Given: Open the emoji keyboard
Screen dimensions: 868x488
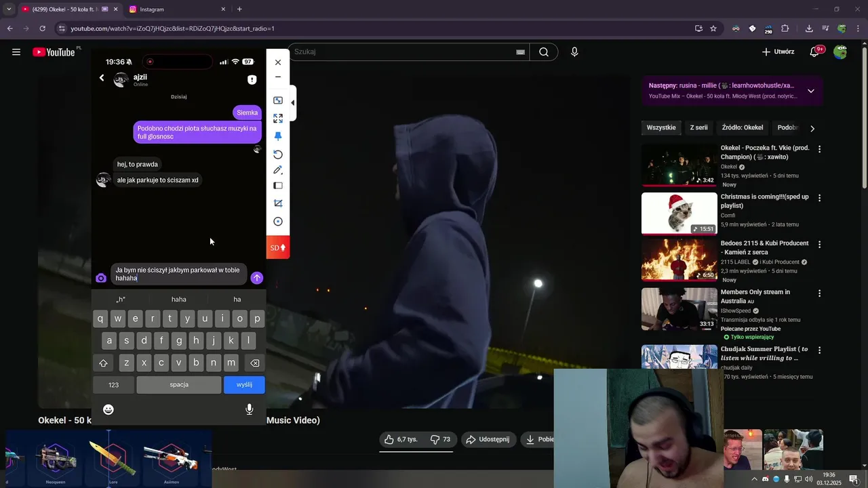Looking at the screenshot, I should [x=108, y=409].
